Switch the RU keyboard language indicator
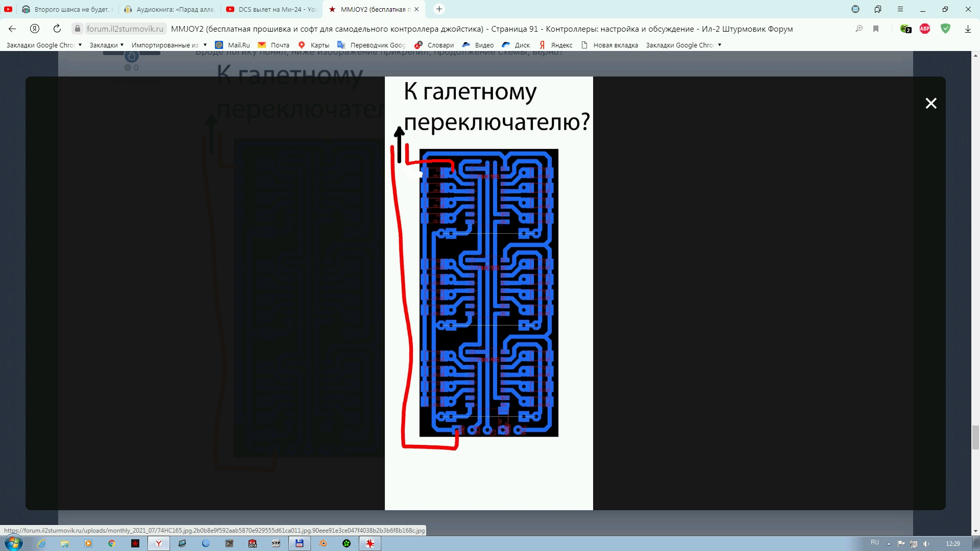Viewport: 980px width, 551px height. point(875,542)
